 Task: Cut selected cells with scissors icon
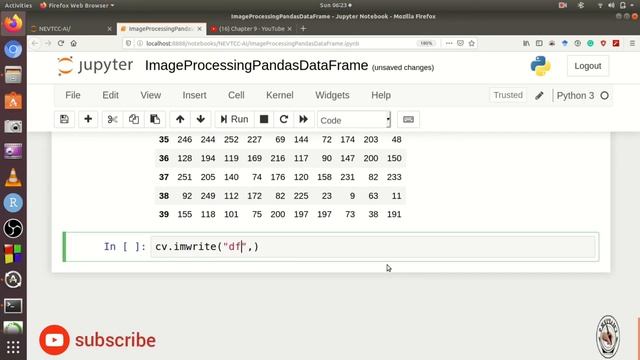(x=112, y=119)
